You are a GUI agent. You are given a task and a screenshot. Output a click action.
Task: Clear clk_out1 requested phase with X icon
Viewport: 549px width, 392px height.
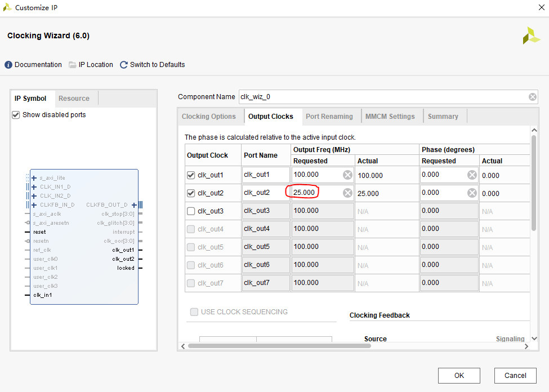[x=472, y=175]
